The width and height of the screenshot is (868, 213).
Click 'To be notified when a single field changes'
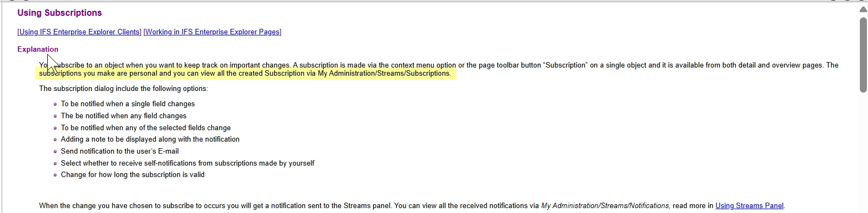pyautogui.click(x=128, y=104)
